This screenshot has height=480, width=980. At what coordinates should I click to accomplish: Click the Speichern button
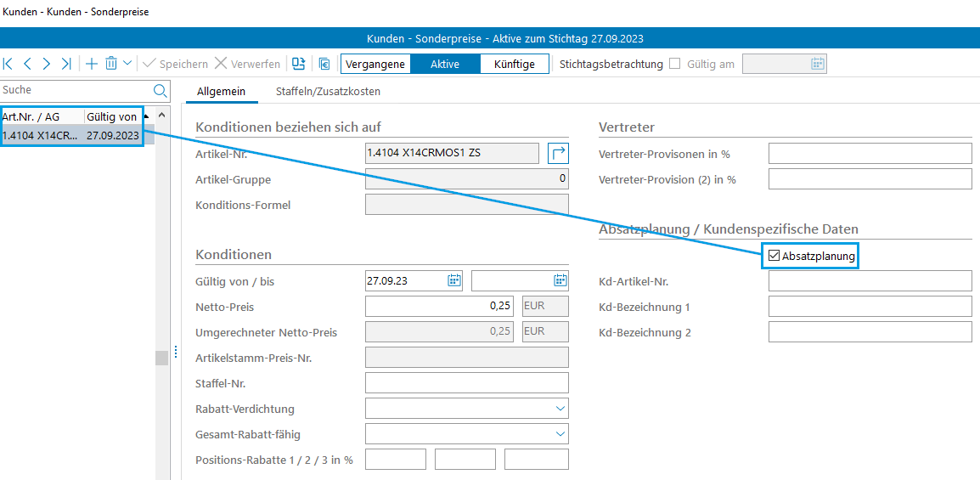[x=175, y=64]
